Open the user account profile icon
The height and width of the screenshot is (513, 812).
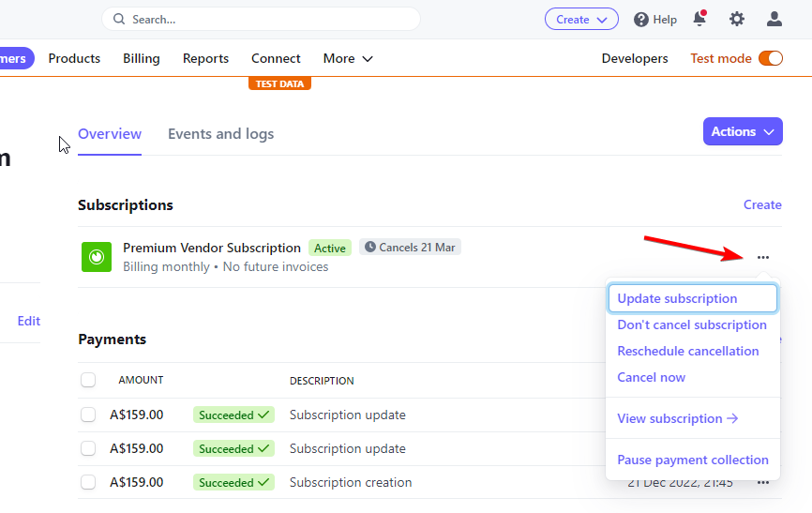click(774, 19)
